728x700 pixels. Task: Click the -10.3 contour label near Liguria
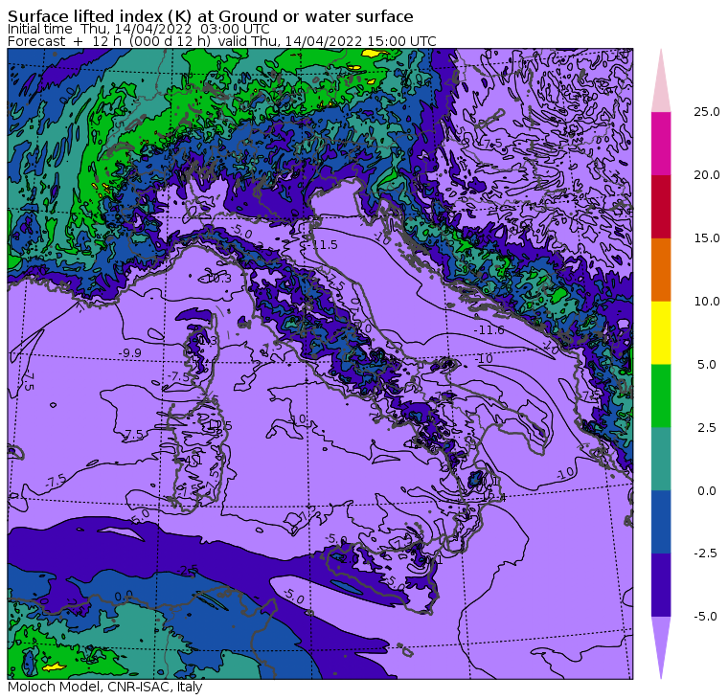217,278
